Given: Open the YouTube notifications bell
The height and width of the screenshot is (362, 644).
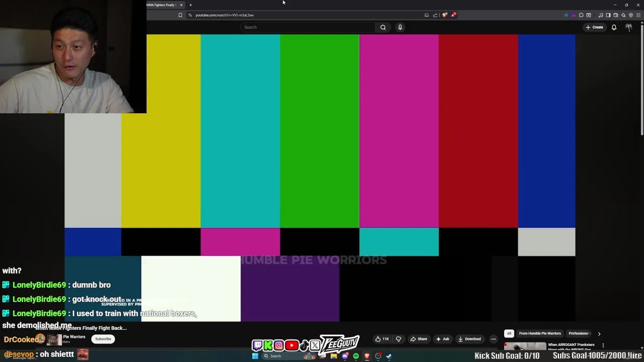Looking at the screenshot, I should point(614,27).
